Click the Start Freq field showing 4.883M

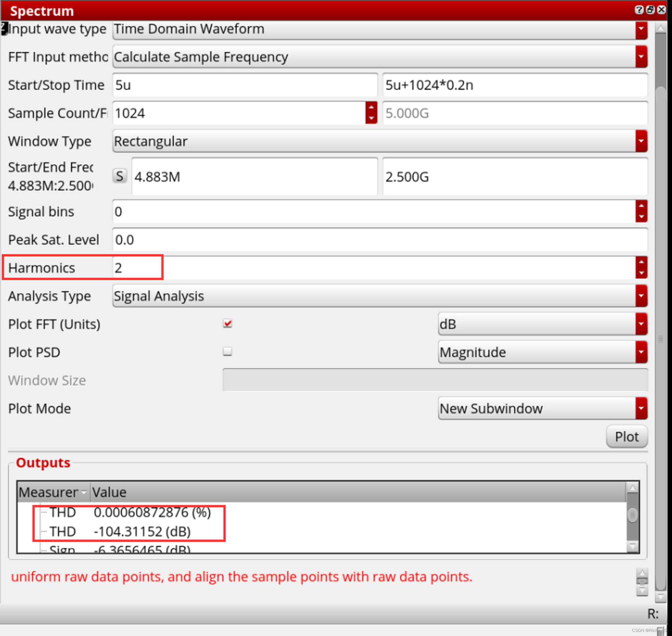click(x=254, y=176)
